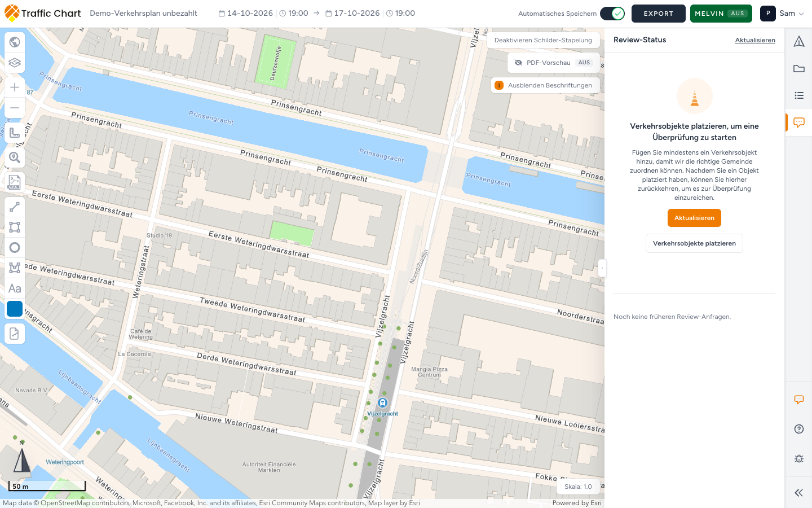Click the orange Aktualisieren button
The height and width of the screenshot is (508, 812).
[694, 218]
